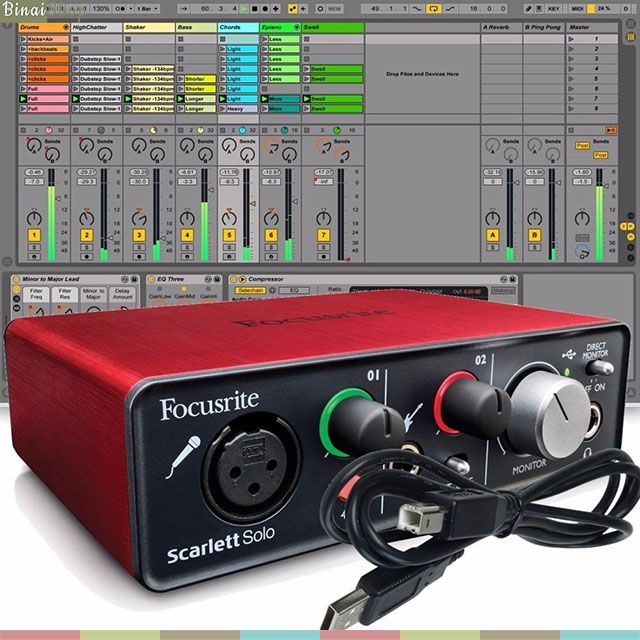The image size is (640, 640).
Task: Select the Master track header
Action: pos(591,27)
